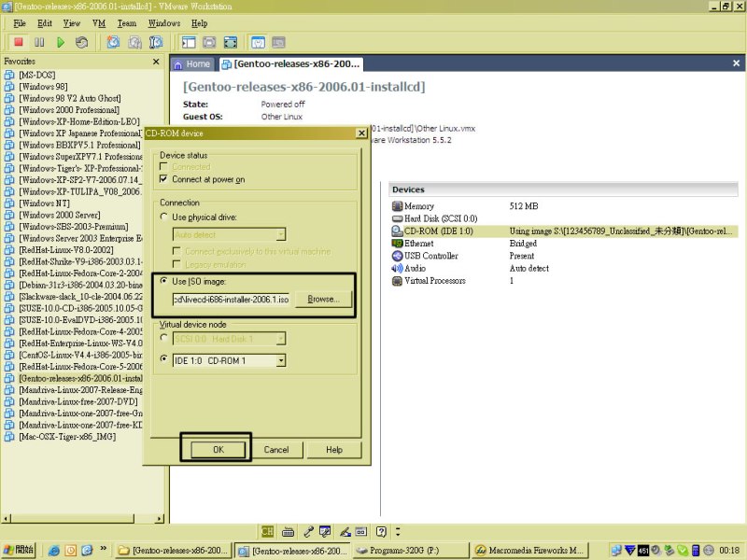Click the CD-ROM device icon in Devices
Viewport: 747px width, 560px height.
(x=397, y=231)
